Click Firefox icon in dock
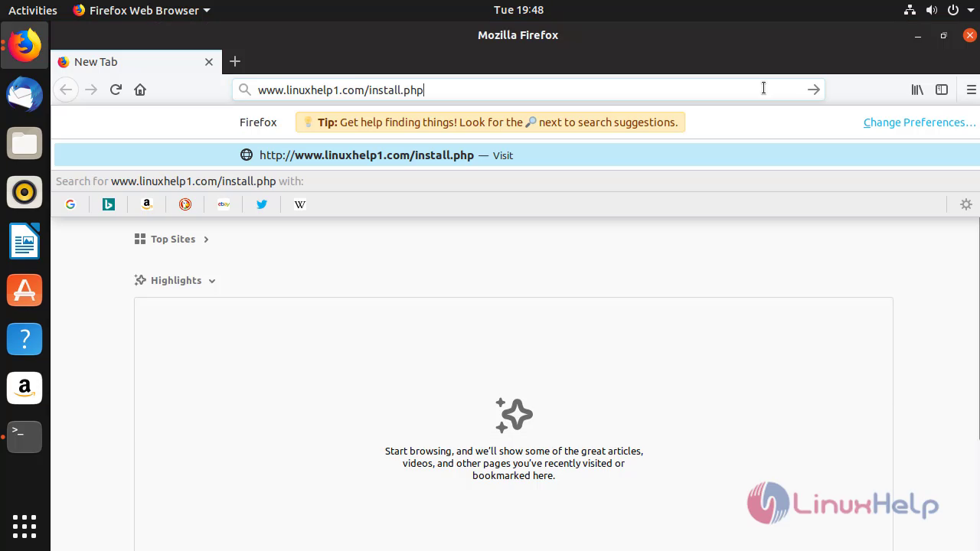 click(24, 46)
